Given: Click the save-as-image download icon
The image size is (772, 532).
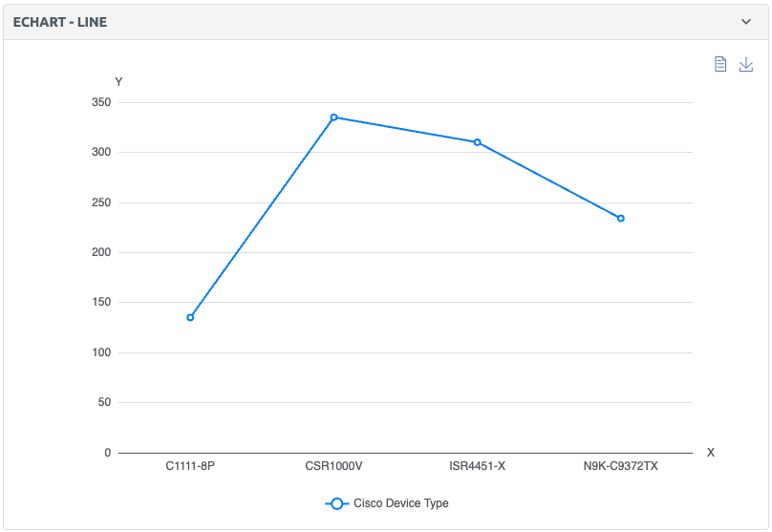Looking at the screenshot, I should point(746,65).
